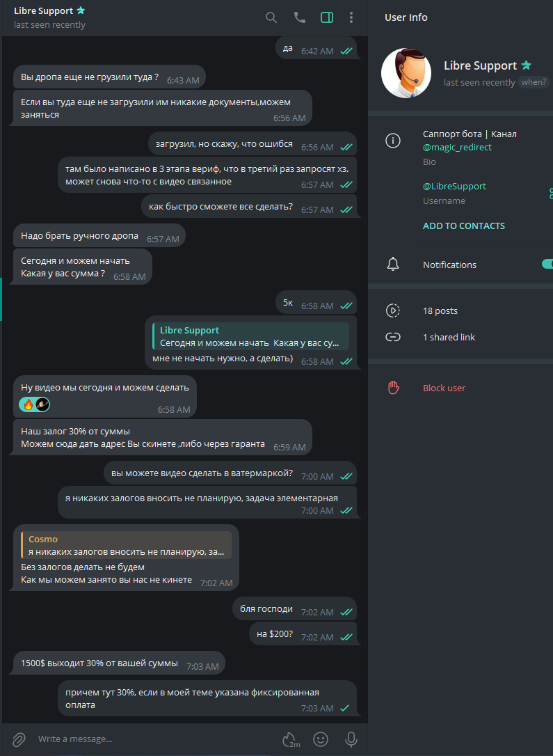Click the quoted Cosmo reply preview
553x756 pixels.
pos(125,545)
